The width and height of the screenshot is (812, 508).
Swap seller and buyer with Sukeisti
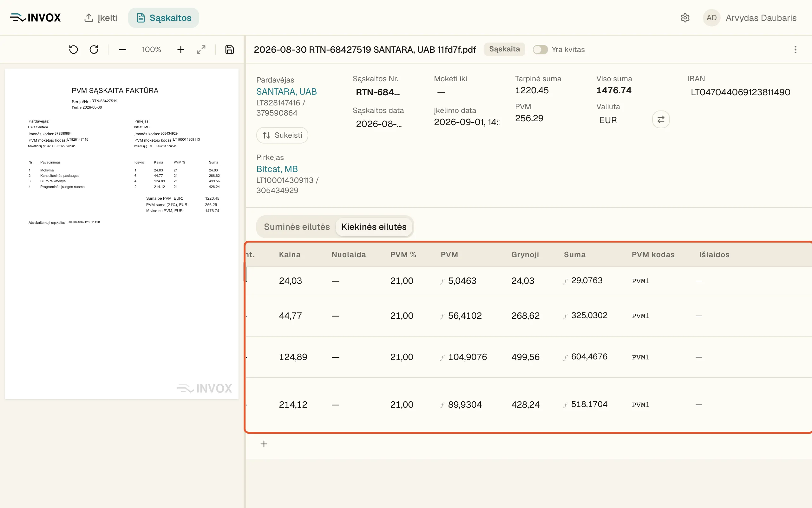click(x=282, y=135)
